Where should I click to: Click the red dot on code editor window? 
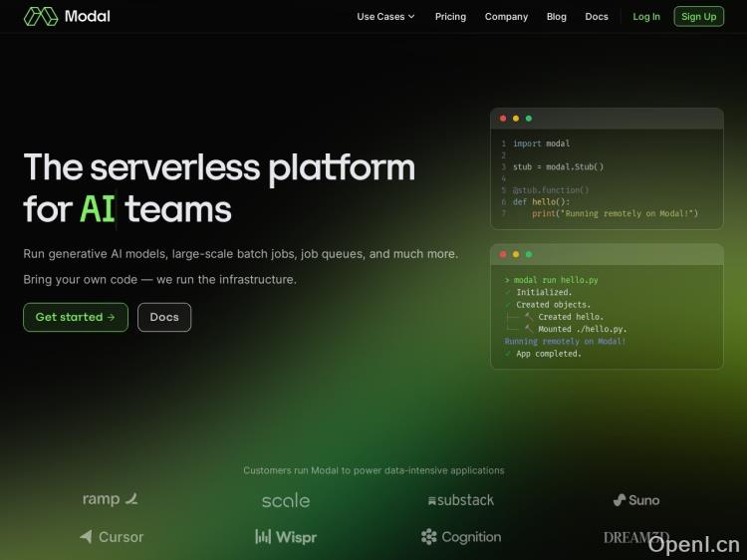(503, 119)
